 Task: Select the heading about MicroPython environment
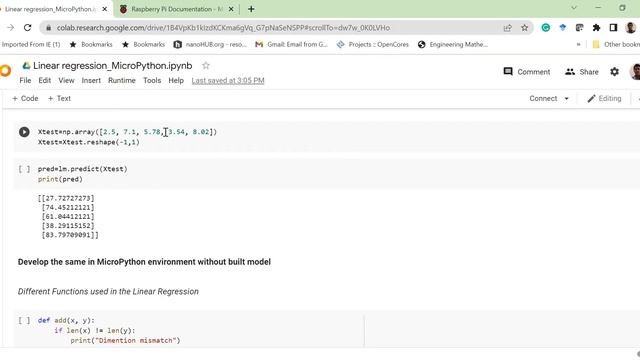(x=144, y=262)
